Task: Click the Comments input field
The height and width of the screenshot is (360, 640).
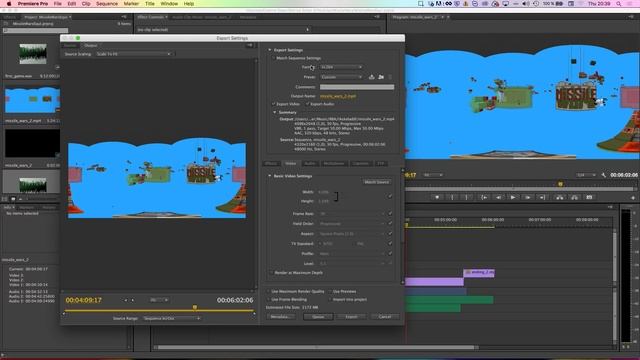Action: point(357,87)
